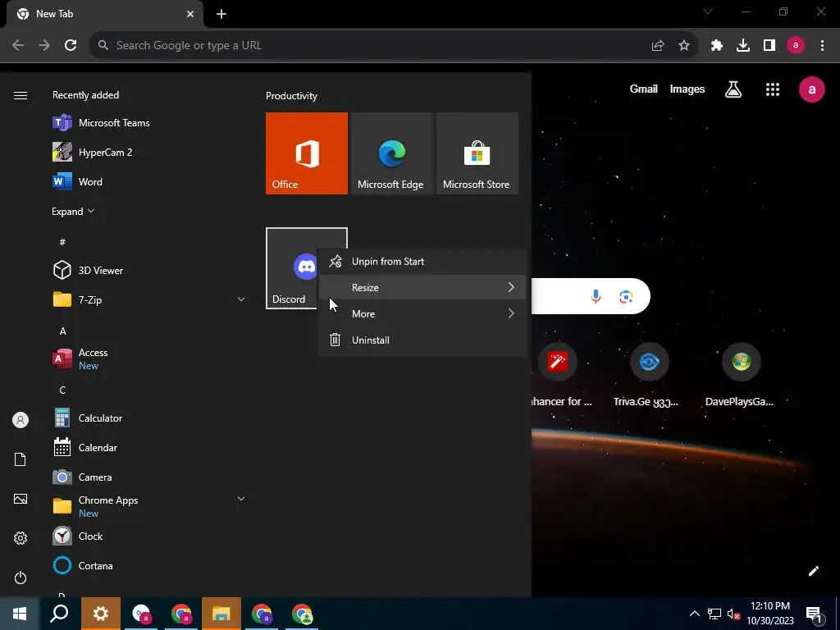Bookmark this tab with star icon

(684, 46)
